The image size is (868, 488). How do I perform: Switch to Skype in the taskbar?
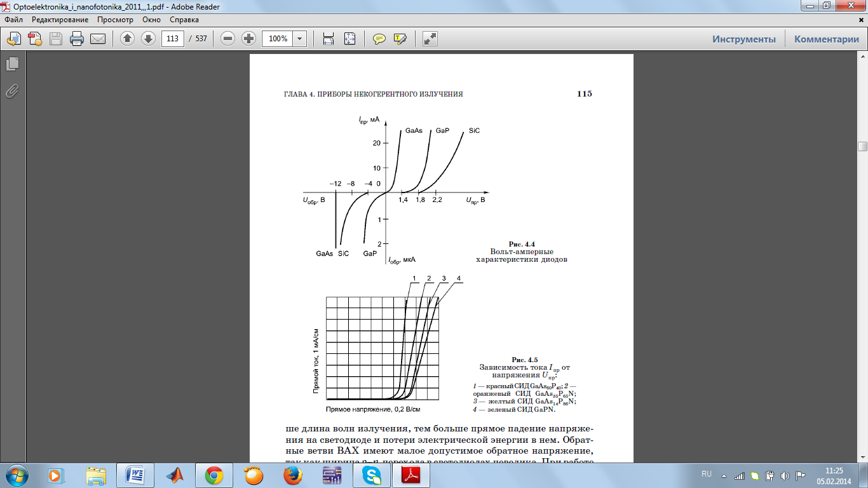pyautogui.click(x=372, y=475)
